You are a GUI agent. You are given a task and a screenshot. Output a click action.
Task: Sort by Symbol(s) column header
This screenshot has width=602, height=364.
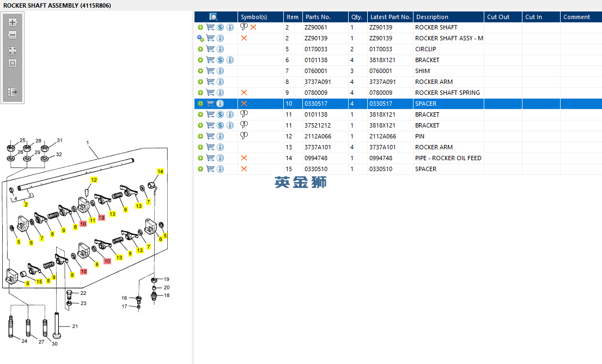(261, 17)
